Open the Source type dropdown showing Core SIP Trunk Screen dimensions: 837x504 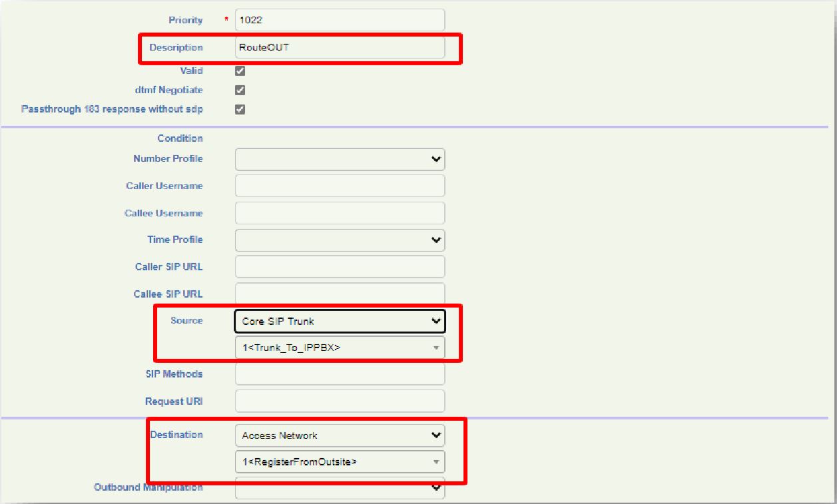click(x=340, y=321)
